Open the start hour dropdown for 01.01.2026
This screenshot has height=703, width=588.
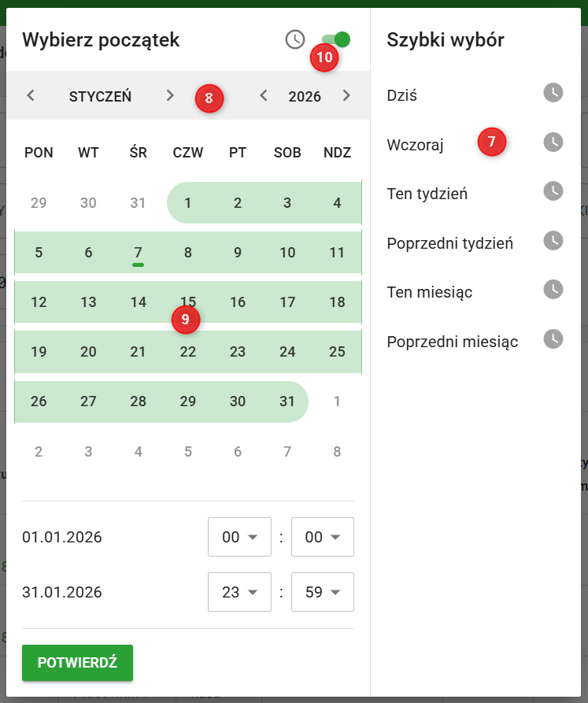pos(239,537)
